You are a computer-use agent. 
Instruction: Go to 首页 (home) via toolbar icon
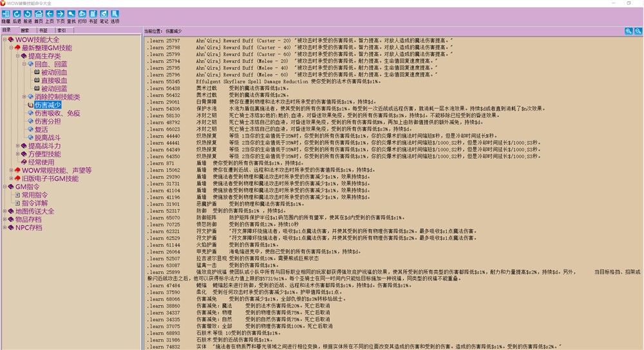pos(39,14)
